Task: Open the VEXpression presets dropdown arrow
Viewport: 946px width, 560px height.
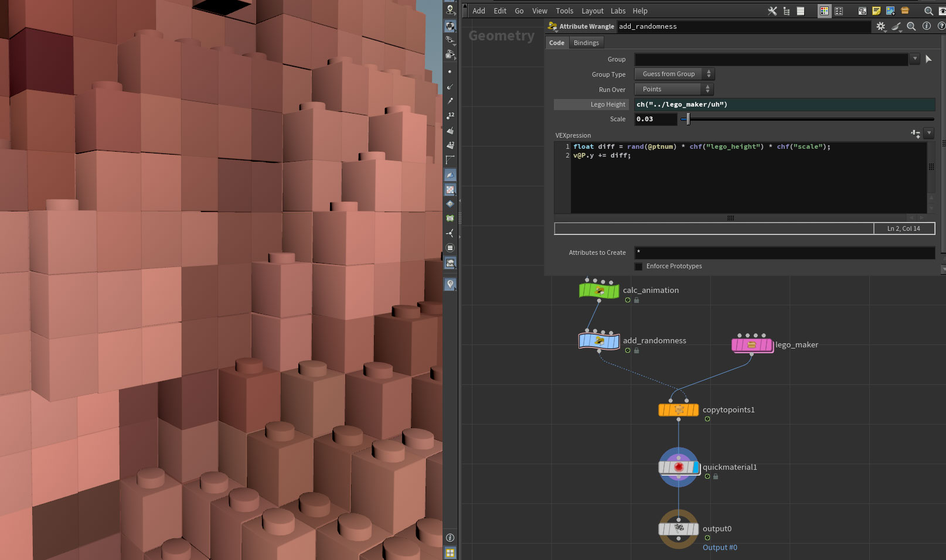Action: pyautogui.click(x=929, y=134)
